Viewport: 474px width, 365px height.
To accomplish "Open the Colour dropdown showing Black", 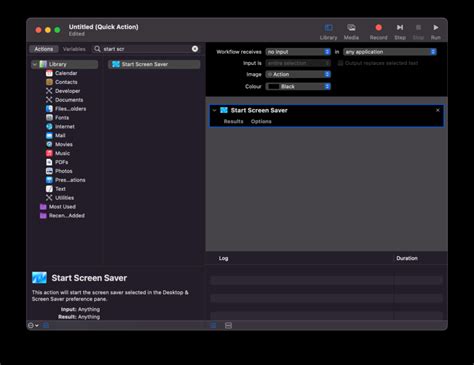I will [298, 87].
